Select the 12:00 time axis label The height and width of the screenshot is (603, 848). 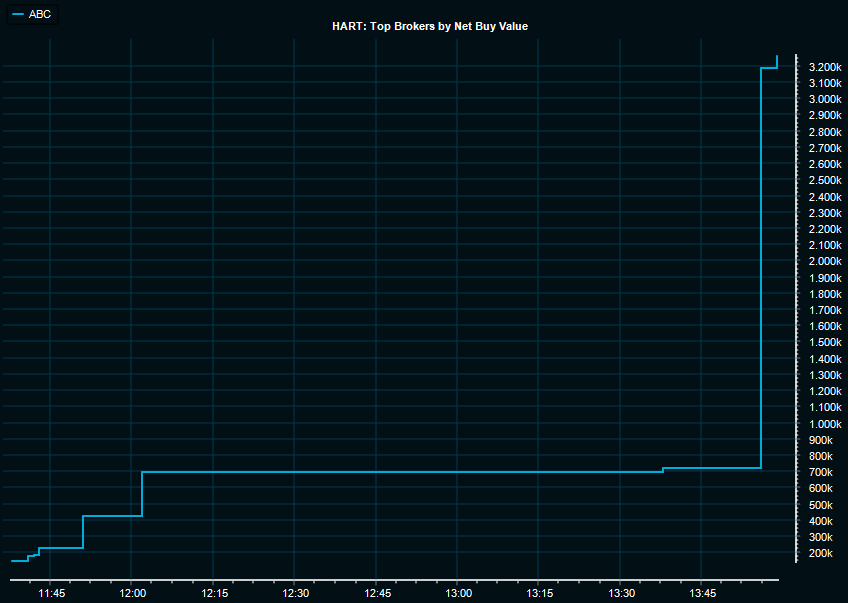(x=133, y=593)
